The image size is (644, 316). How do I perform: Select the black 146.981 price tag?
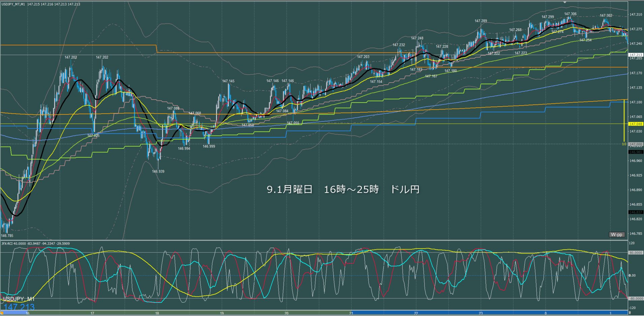(636, 152)
